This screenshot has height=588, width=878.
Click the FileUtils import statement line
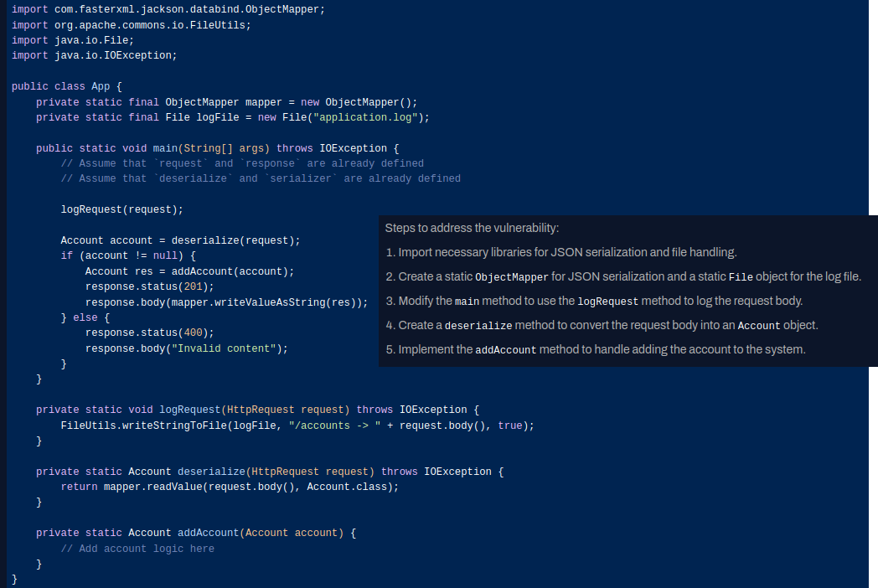click(x=131, y=25)
